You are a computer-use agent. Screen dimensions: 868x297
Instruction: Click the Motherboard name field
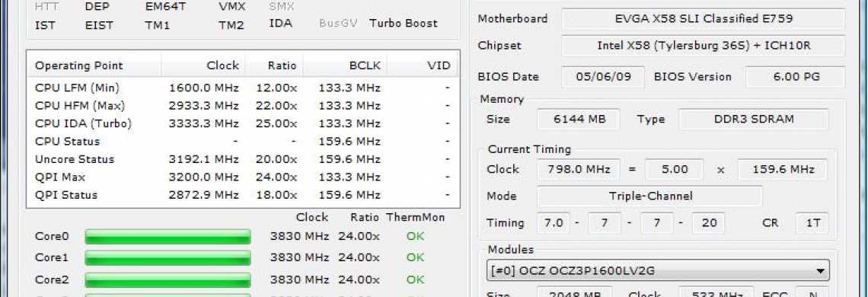(704, 19)
